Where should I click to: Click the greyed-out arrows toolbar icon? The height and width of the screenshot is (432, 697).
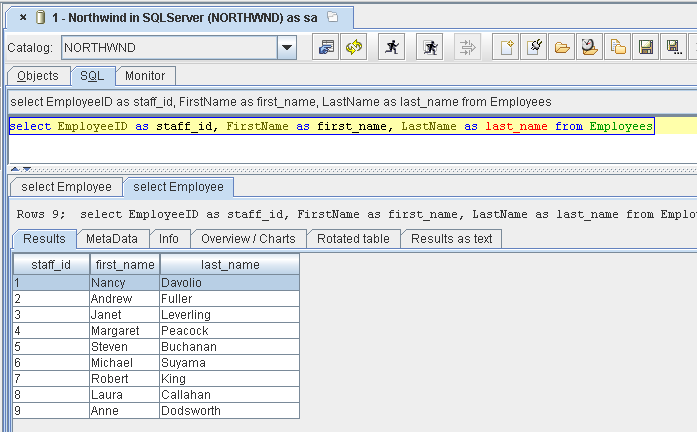tap(467, 47)
